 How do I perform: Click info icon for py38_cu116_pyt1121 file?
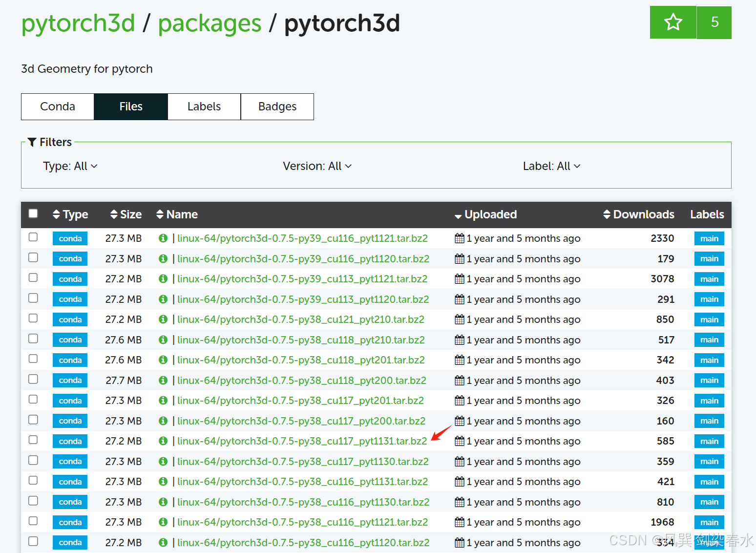pos(163,522)
